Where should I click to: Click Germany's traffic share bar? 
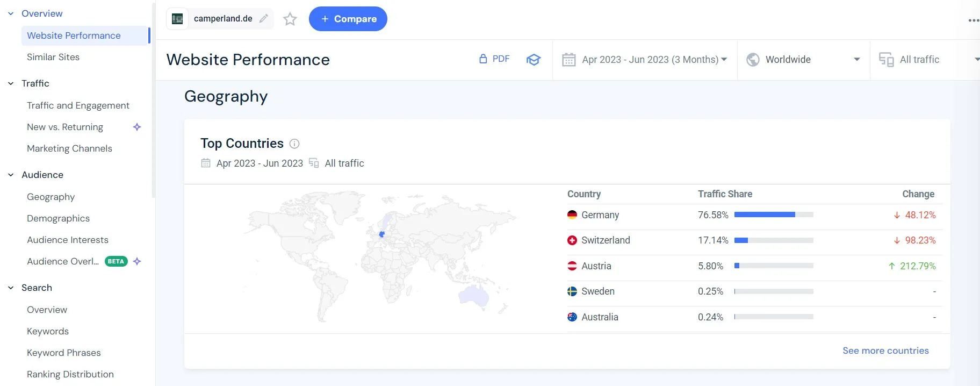(x=773, y=215)
